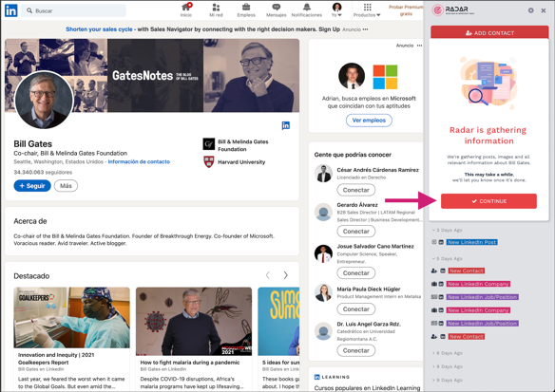Click the Harvard University shield icon
Viewport: 555px width, 392px height.
point(209,162)
